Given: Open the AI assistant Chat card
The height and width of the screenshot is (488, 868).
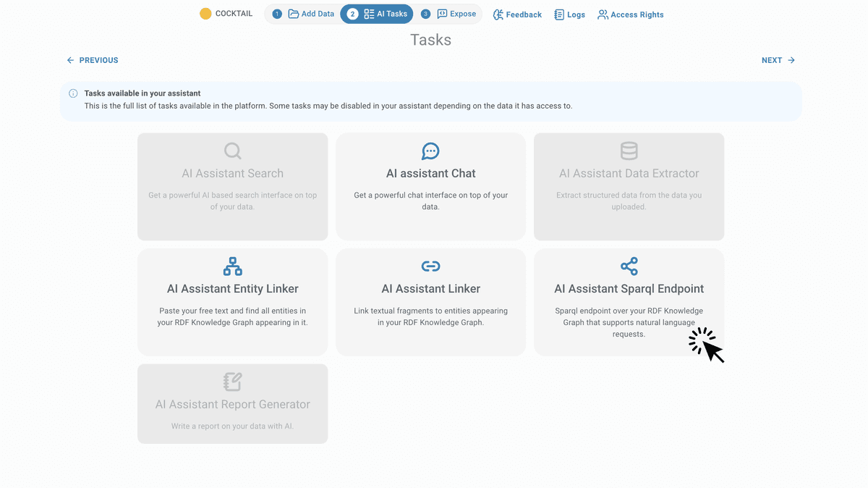Looking at the screenshot, I should click(x=431, y=187).
